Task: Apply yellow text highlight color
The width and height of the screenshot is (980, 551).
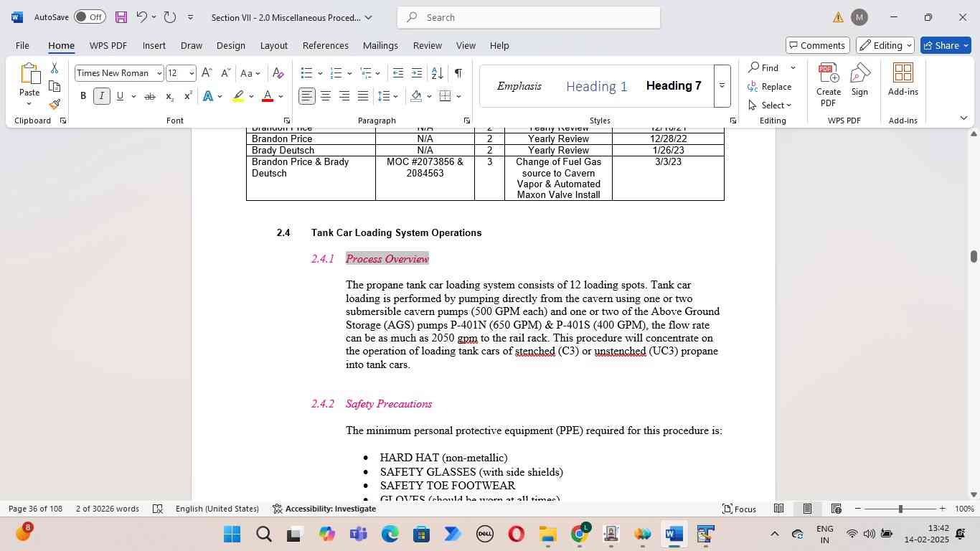Action: pyautogui.click(x=238, y=96)
